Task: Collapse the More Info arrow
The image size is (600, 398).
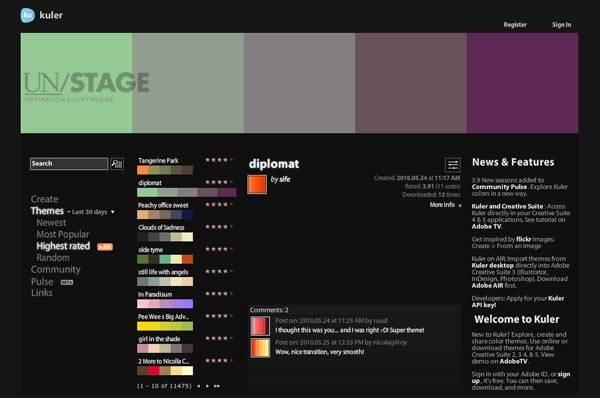Action: coord(460,206)
